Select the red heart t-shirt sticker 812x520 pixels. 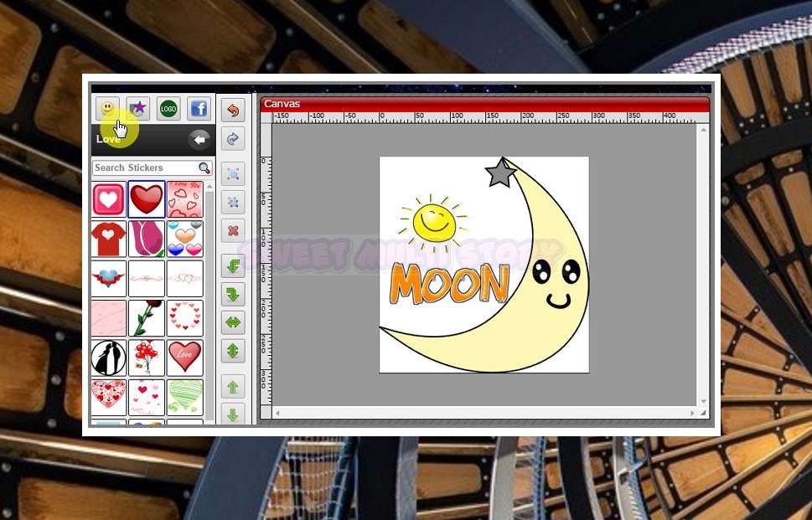point(109,239)
